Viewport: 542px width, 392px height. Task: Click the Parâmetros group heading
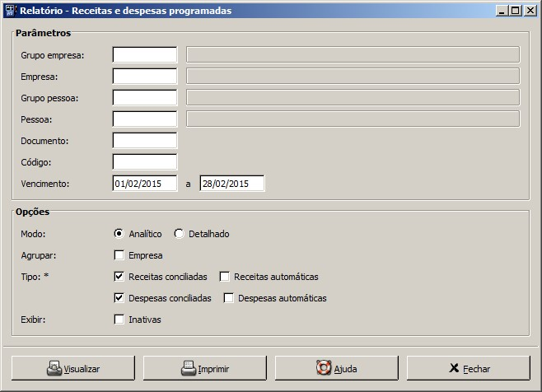click(x=43, y=33)
